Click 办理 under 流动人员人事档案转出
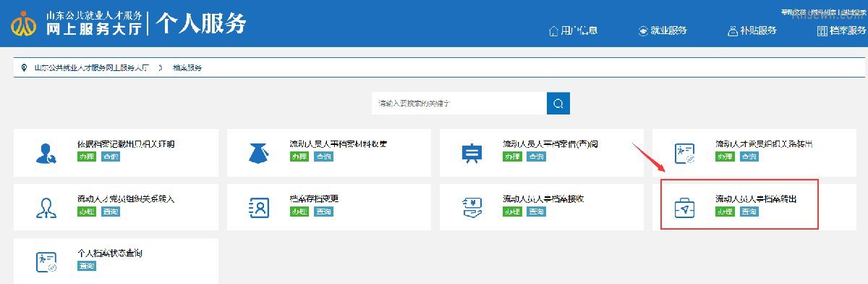The height and width of the screenshot is (284, 868). 725,212
